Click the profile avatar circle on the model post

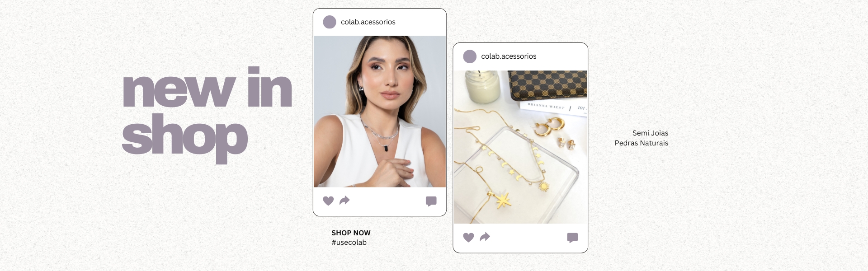(330, 22)
